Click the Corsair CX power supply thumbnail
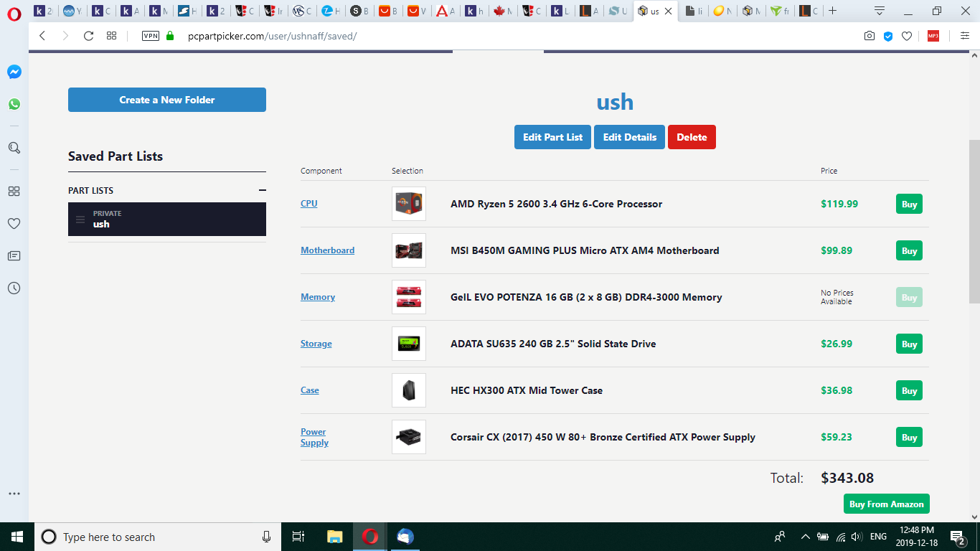The image size is (980, 551). tap(409, 437)
